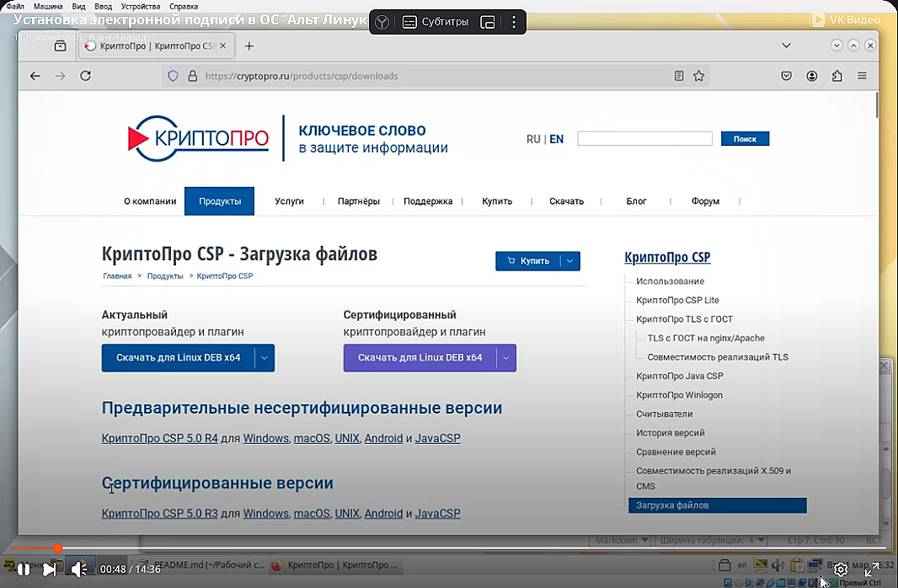Screen dimensions: 898x588
Task: Enter fullscreen video mode
Action: [872, 569]
